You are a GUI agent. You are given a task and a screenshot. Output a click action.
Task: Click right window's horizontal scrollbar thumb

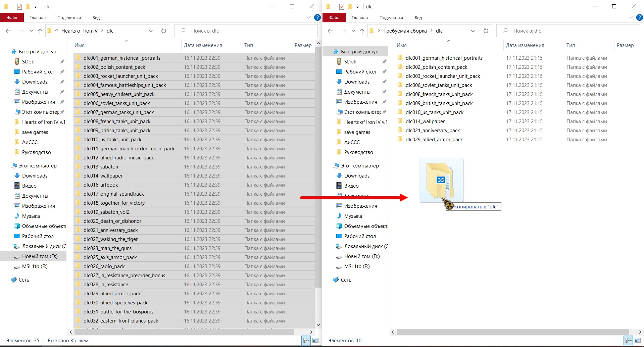tap(513, 332)
